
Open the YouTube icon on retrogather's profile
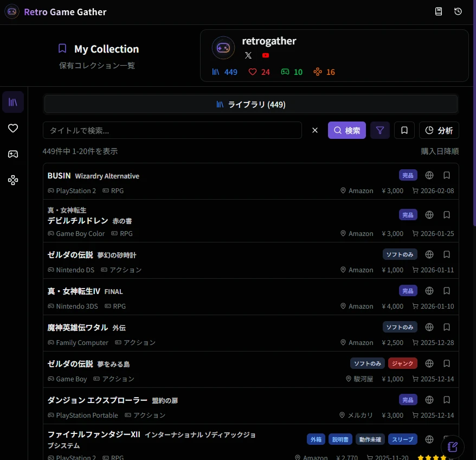(x=265, y=55)
